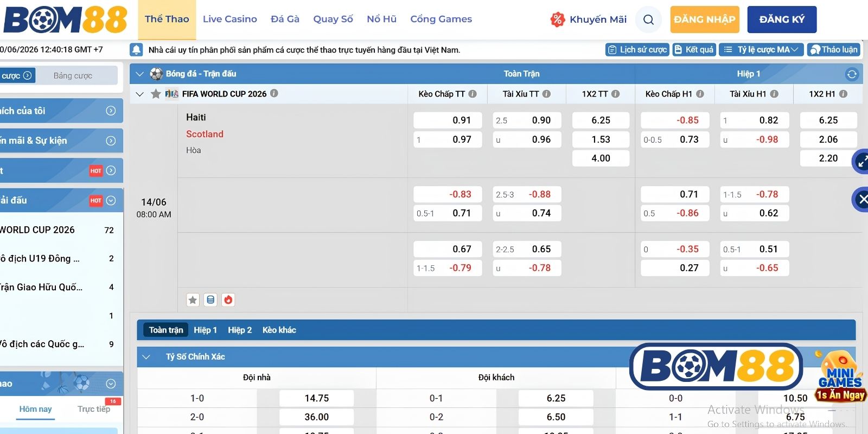
Task: Click info icon next to FIFA WORLD CUP 2026
Action: coord(274,93)
